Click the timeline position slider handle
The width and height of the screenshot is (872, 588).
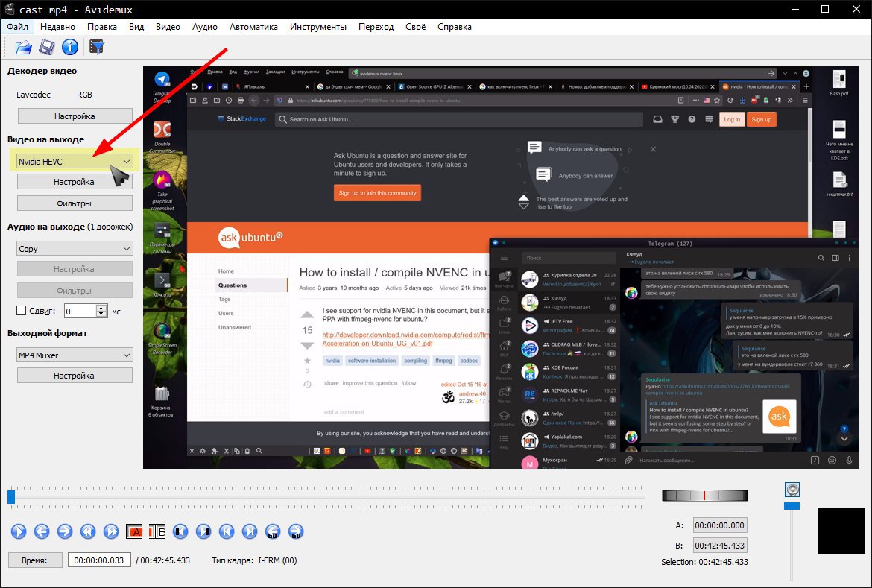point(11,497)
